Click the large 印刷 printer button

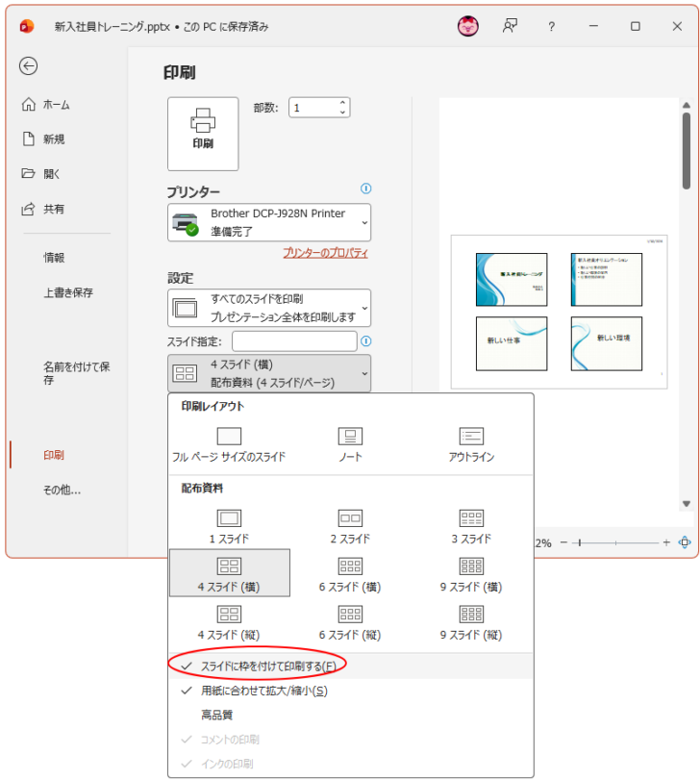tap(203, 134)
